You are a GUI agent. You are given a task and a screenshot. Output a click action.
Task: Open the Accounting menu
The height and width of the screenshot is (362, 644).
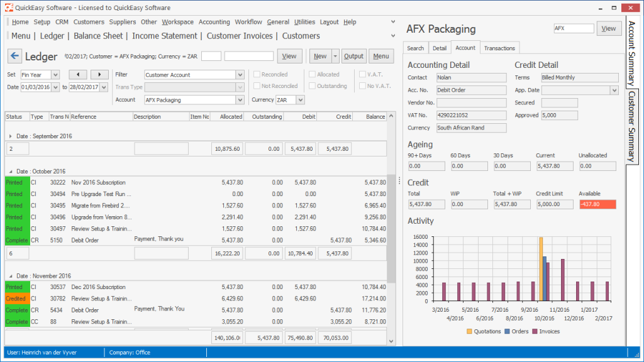click(x=214, y=22)
